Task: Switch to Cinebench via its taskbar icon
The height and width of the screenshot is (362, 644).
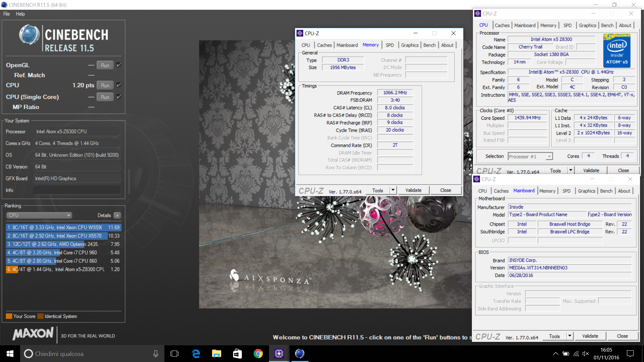Action: (300, 354)
